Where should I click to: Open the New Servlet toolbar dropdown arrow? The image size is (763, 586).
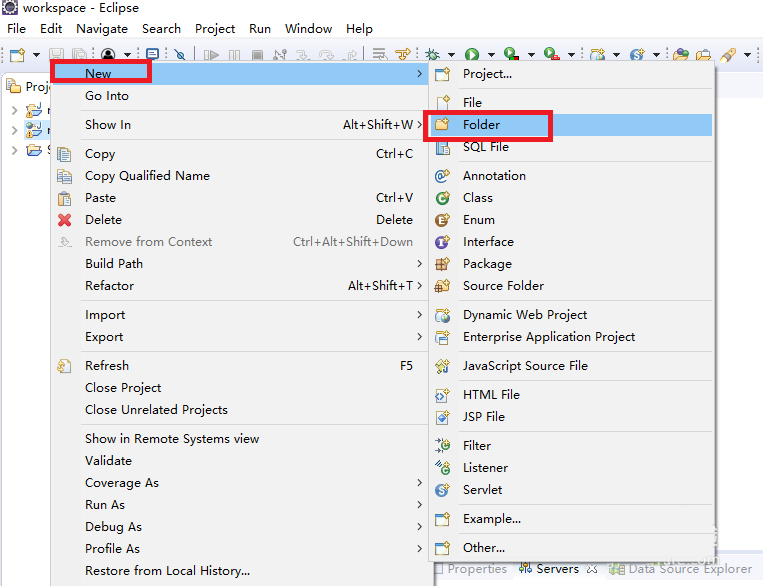click(x=656, y=55)
